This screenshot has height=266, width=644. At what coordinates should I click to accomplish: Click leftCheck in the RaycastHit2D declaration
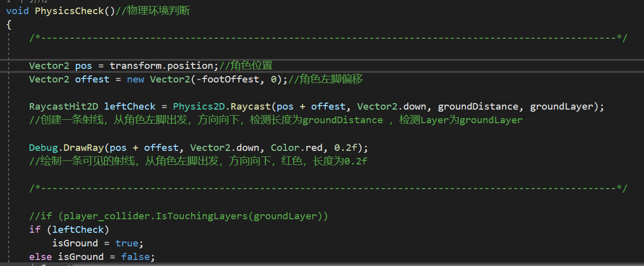tap(130, 106)
